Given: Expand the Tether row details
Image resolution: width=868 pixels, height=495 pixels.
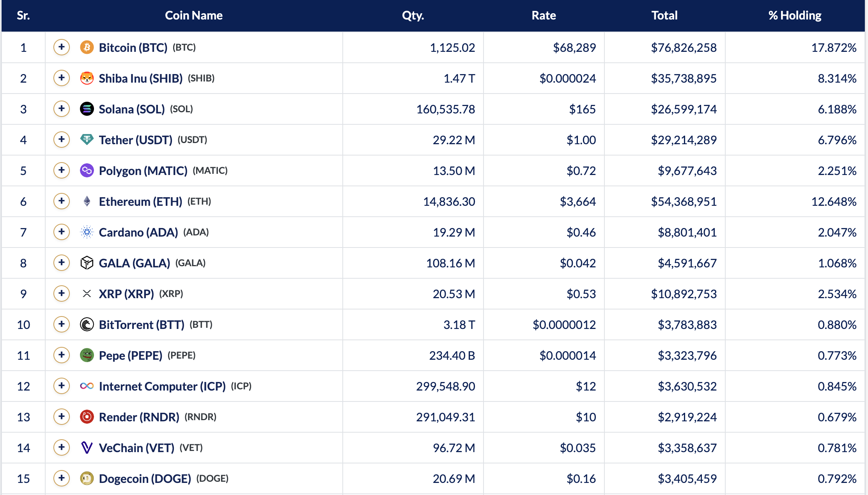Looking at the screenshot, I should (x=62, y=140).
